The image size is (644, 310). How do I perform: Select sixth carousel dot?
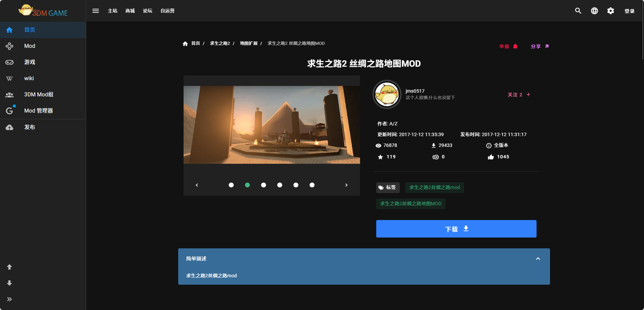pyautogui.click(x=312, y=185)
